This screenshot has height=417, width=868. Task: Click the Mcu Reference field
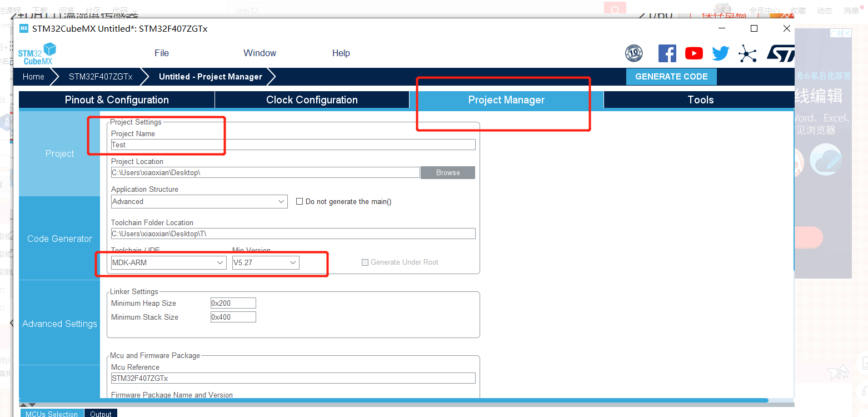tap(293, 378)
